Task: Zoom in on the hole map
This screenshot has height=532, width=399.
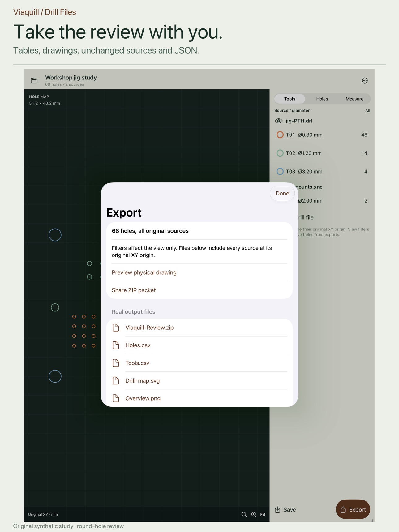Action: 254,514
